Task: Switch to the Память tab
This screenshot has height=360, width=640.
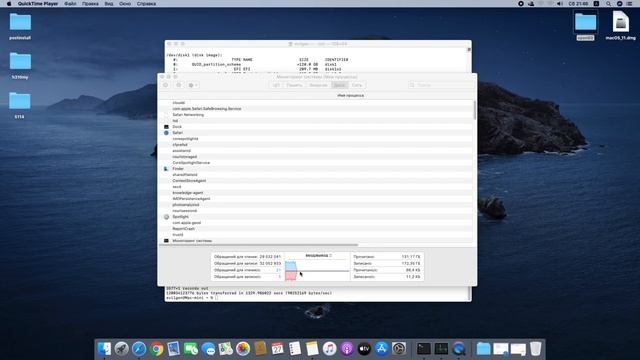Action: coord(294,85)
